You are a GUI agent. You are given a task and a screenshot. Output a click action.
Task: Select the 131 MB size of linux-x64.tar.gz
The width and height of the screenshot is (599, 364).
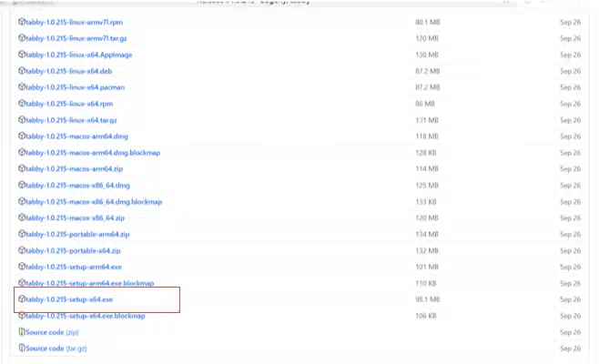coord(427,120)
